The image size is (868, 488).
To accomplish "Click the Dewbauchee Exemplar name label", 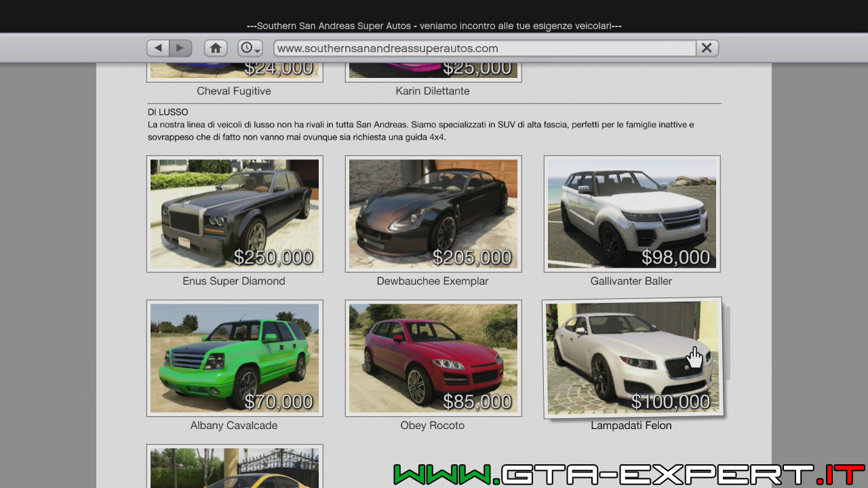I will [x=433, y=281].
